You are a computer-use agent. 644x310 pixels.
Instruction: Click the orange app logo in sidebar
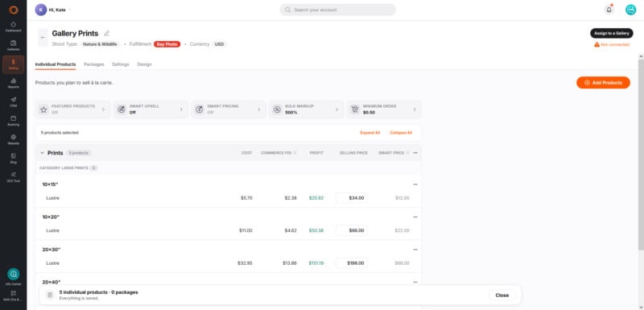[13, 10]
